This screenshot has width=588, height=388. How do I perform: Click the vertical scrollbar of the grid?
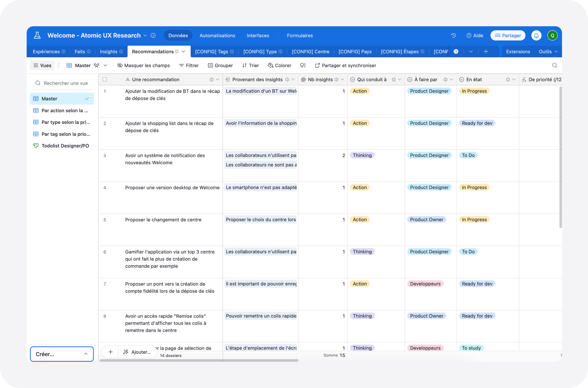pyautogui.click(x=560, y=157)
